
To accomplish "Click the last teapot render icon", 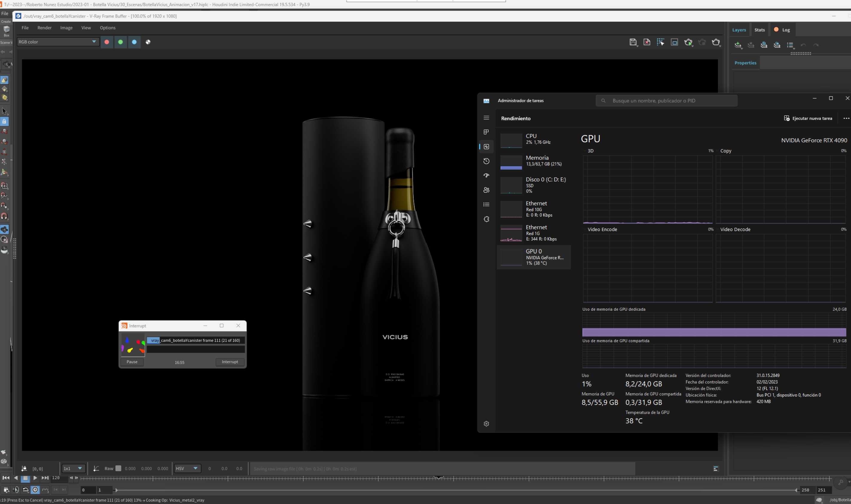I will pyautogui.click(x=716, y=42).
